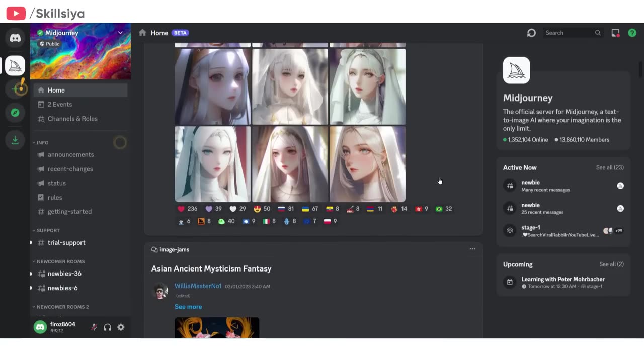Screen dimensions: 644x362
Task: Click the fire heart 14 reaction
Action: pos(399,209)
